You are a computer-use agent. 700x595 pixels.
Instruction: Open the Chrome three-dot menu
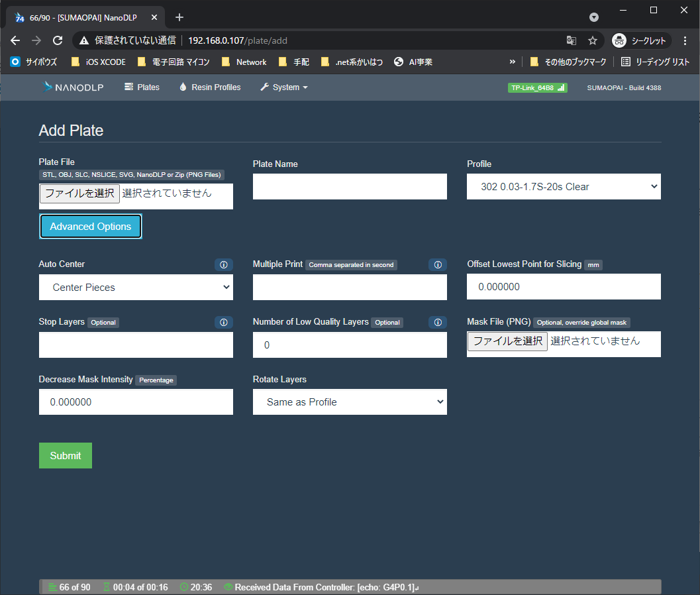tap(685, 40)
